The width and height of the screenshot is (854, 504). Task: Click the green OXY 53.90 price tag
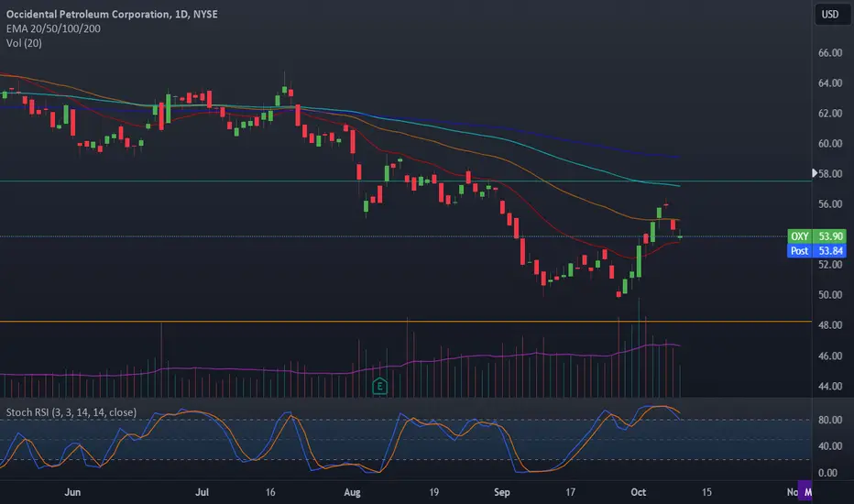tap(817, 236)
